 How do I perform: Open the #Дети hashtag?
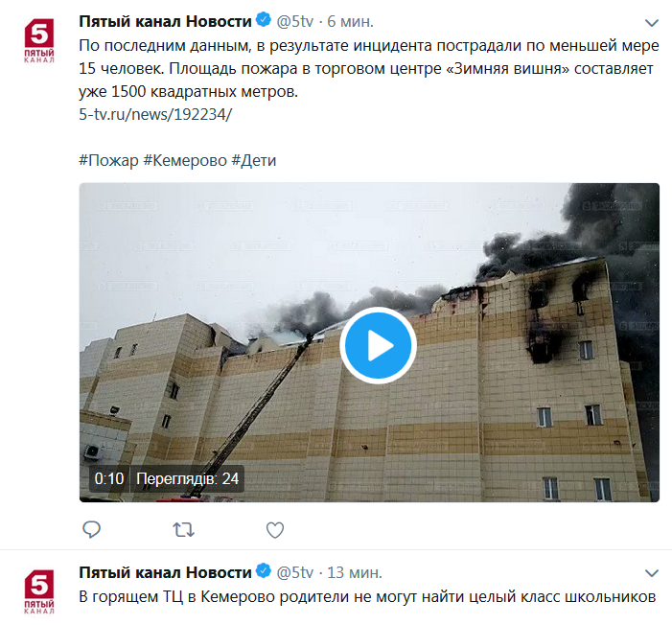(254, 160)
